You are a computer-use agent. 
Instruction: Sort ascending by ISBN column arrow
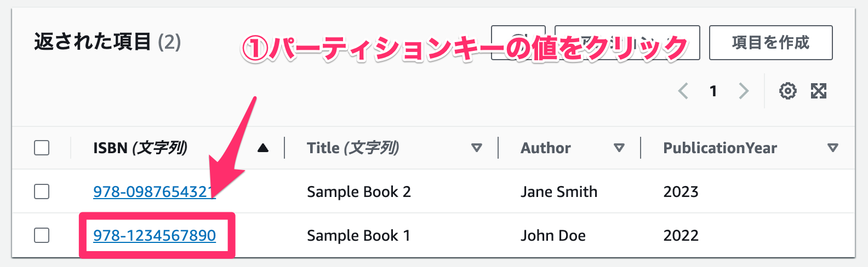pyautogui.click(x=263, y=148)
